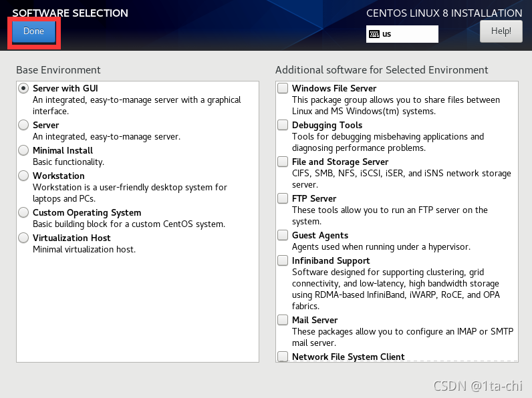Click the 'Infiniband Support' label text
Image resolution: width=532 pixels, height=398 pixels.
tap(331, 261)
